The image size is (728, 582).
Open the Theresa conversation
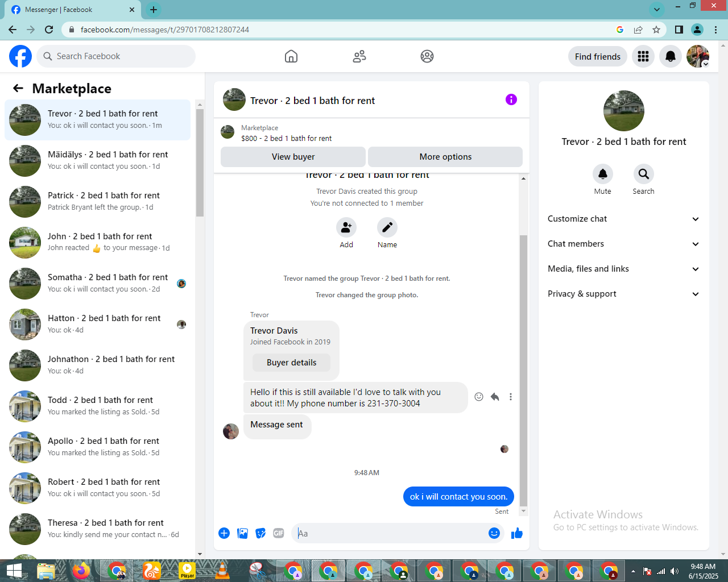click(97, 529)
